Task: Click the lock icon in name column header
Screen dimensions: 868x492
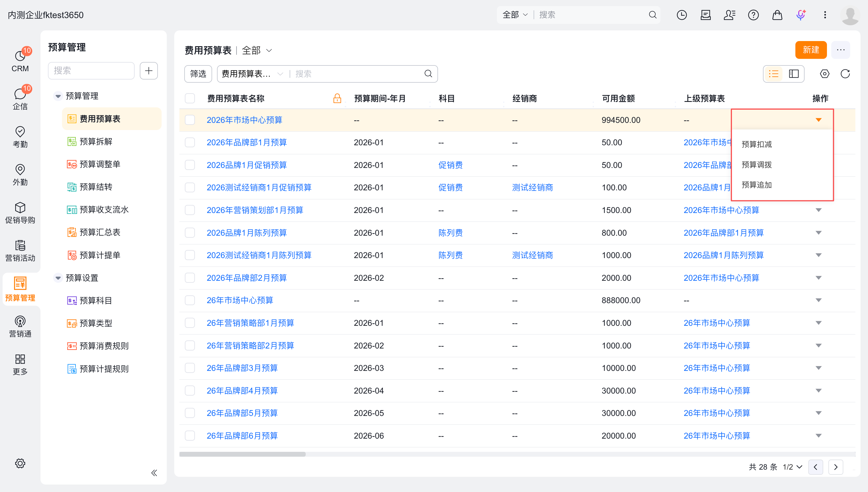Action: (x=337, y=98)
